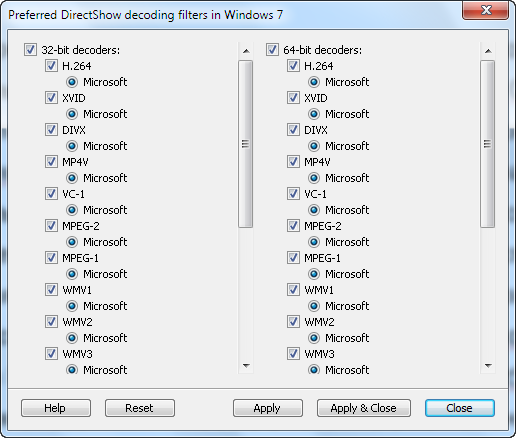Select Microsoft radio under 64-bit H.264
This screenshot has height=438, width=516.
tap(314, 82)
